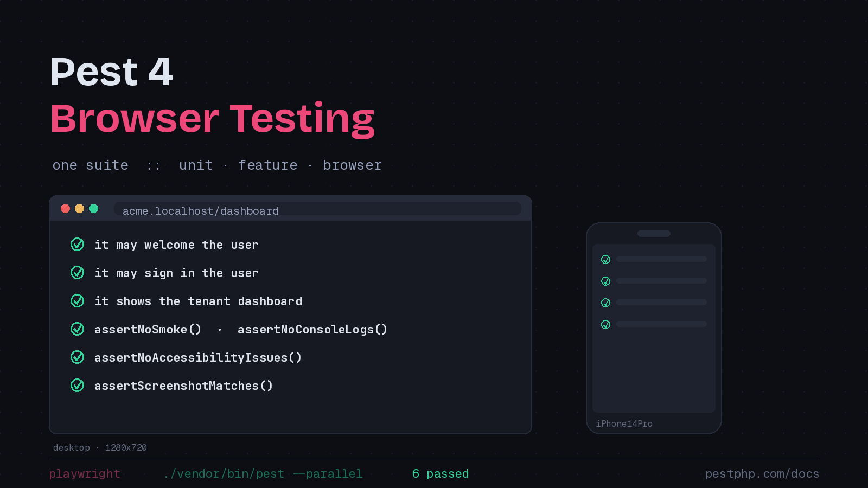Click the second check icon in the iPhone mockup
868x488 pixels.
tap(606, 281)
